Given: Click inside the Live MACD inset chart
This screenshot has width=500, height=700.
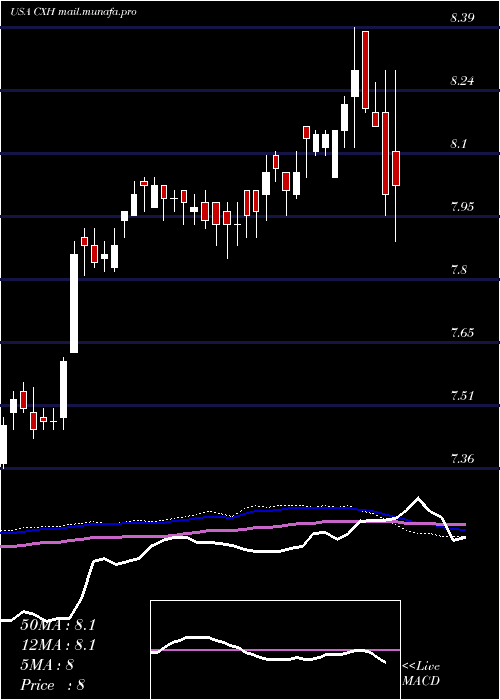Looking at the screenshot, I should (275, 650).
